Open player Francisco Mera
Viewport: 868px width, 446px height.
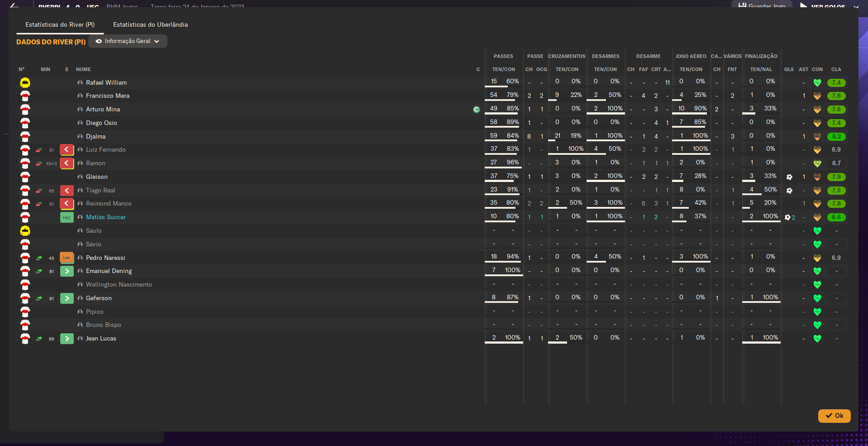click(108, 96)
